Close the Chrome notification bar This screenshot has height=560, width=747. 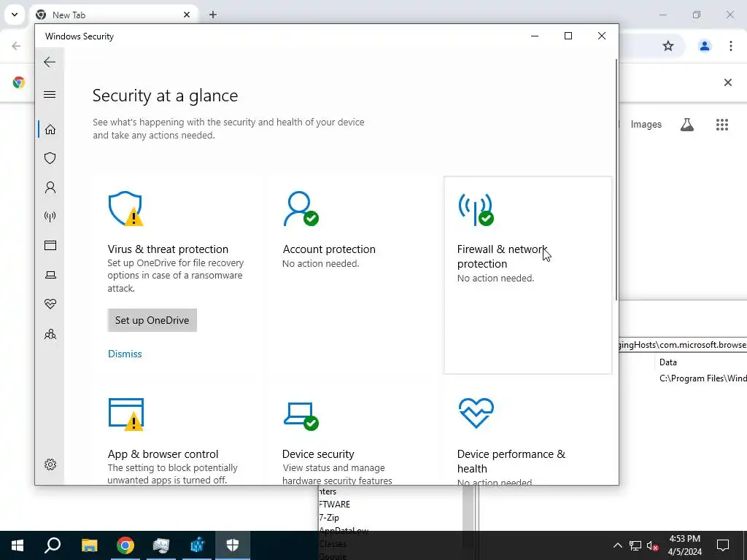click(727, 82)
